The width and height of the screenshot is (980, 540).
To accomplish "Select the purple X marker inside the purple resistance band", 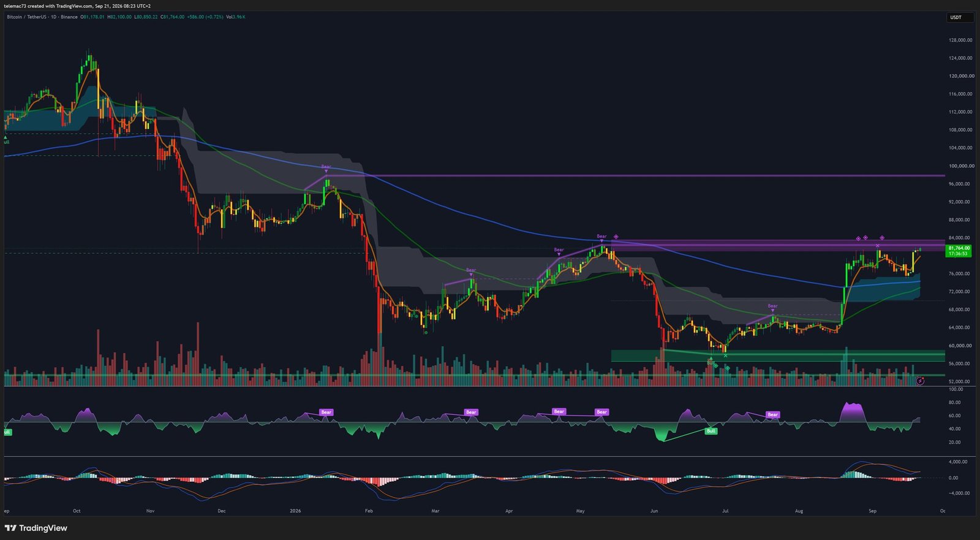I will point(878,246).
